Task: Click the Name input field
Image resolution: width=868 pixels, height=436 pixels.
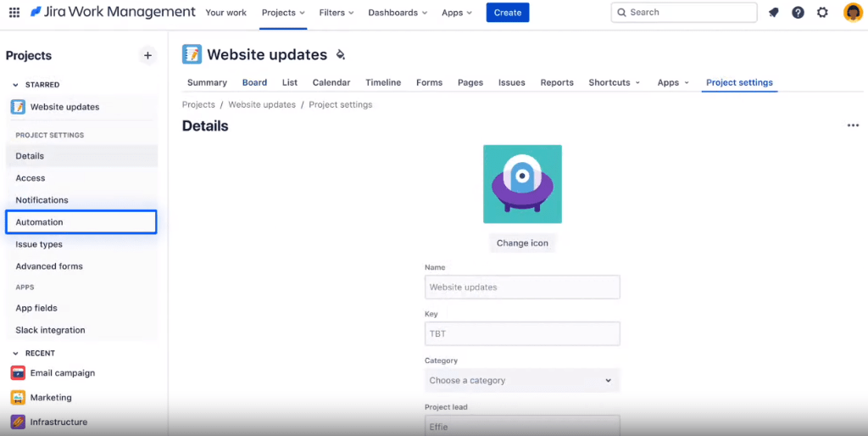Action: [522, 288]
